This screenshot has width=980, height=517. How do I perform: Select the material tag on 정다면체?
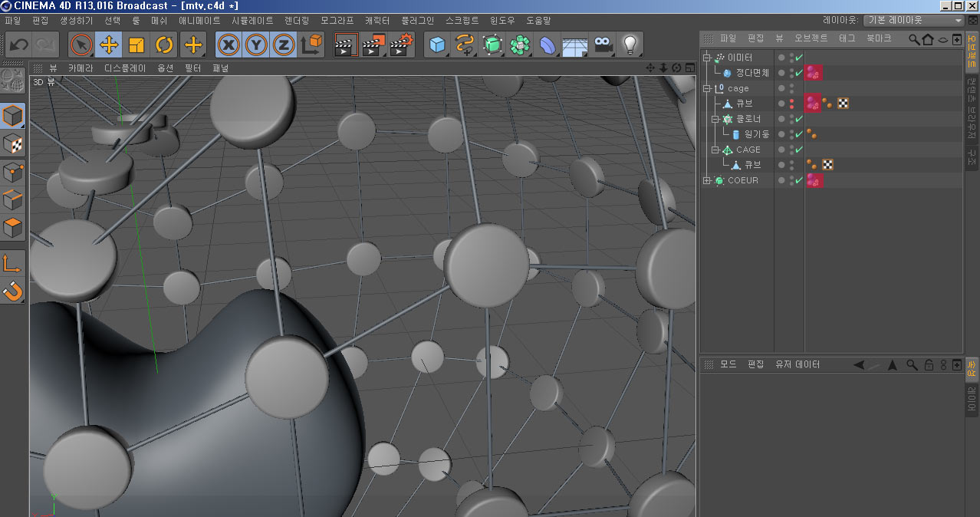(x=814, y=73)
